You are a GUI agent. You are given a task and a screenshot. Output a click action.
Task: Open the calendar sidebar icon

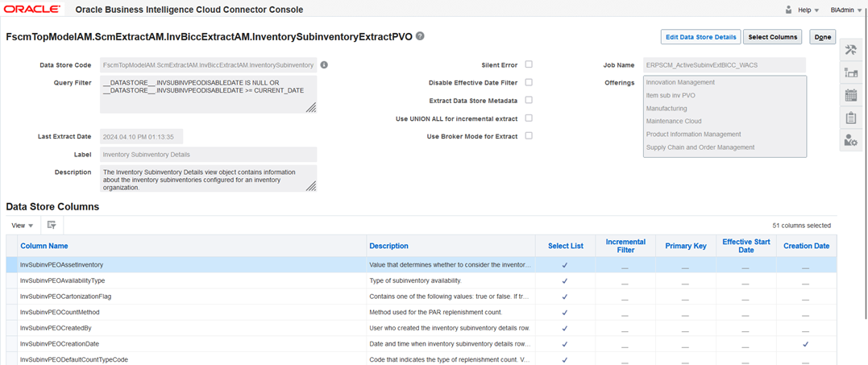pyautogui.click(x=851, y=95)
